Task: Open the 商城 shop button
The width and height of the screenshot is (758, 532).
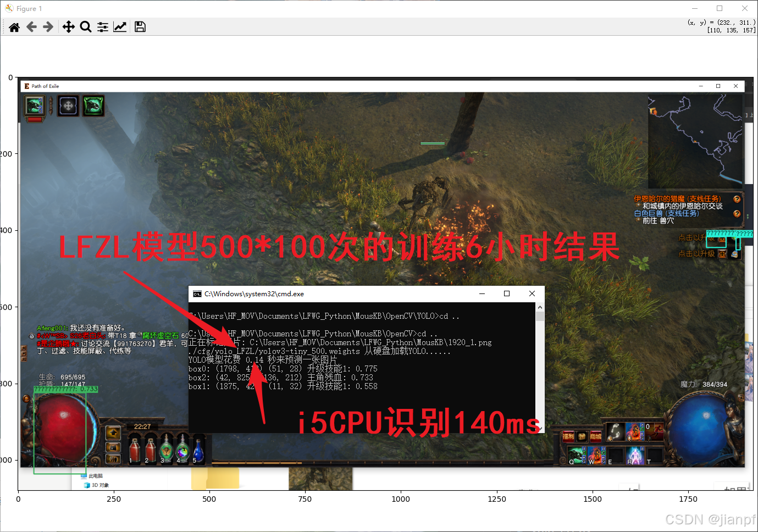Action: click(x=595, y=436)
